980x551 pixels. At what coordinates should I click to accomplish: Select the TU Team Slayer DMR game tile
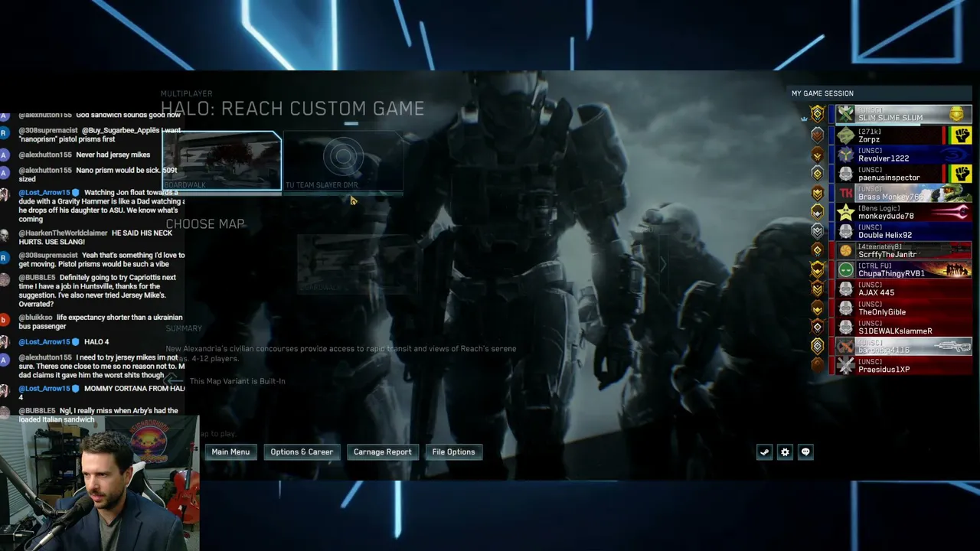click(x=343, y=161)
